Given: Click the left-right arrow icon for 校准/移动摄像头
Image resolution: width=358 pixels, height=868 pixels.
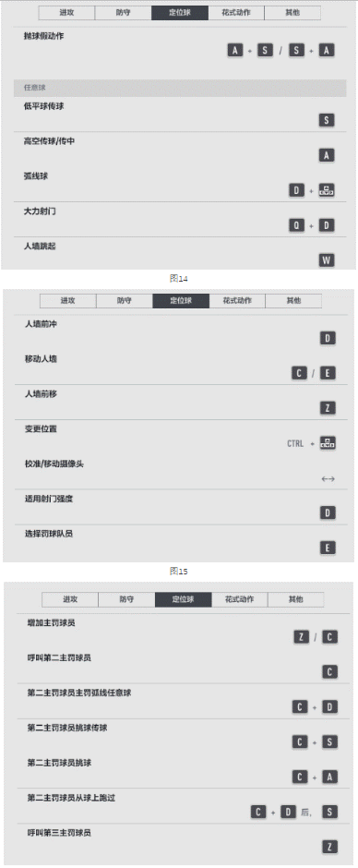Looking at the screenshot, I should pyautogui.click(x=328, y=479).
